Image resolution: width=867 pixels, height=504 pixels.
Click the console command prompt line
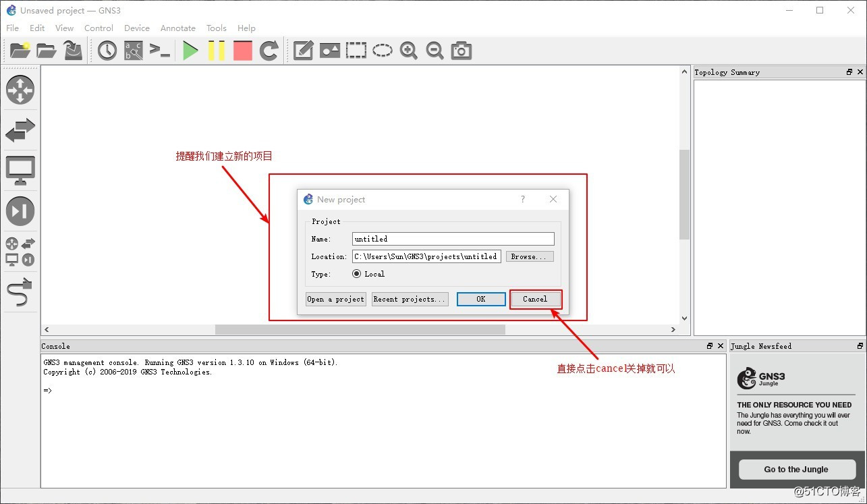(x=48, y=391)
